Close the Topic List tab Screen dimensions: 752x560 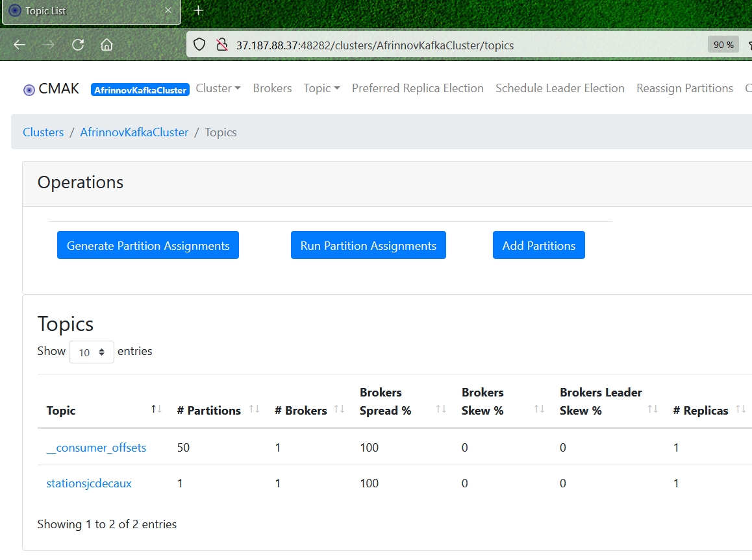pos(168,10)
